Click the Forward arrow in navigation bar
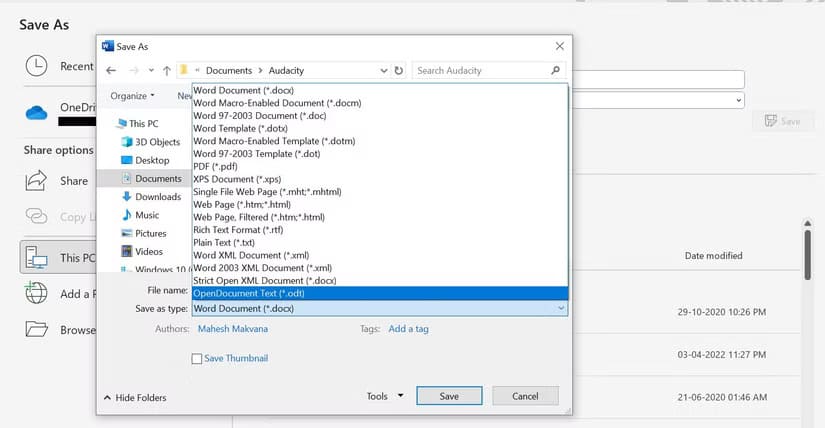 134,71
